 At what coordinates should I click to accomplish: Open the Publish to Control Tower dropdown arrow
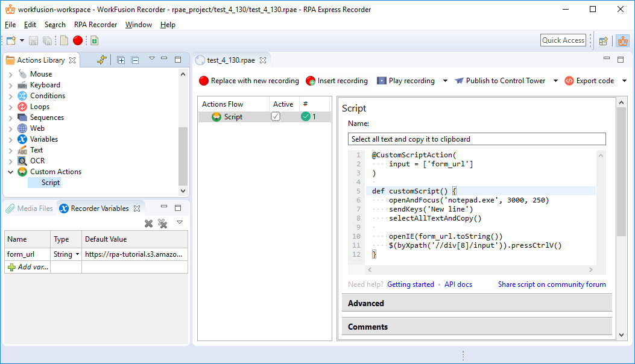555,81
